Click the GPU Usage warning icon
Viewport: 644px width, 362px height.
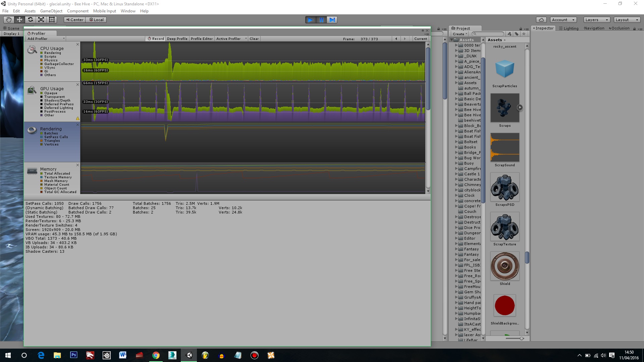pyautogui.click(x=77, y=118)
